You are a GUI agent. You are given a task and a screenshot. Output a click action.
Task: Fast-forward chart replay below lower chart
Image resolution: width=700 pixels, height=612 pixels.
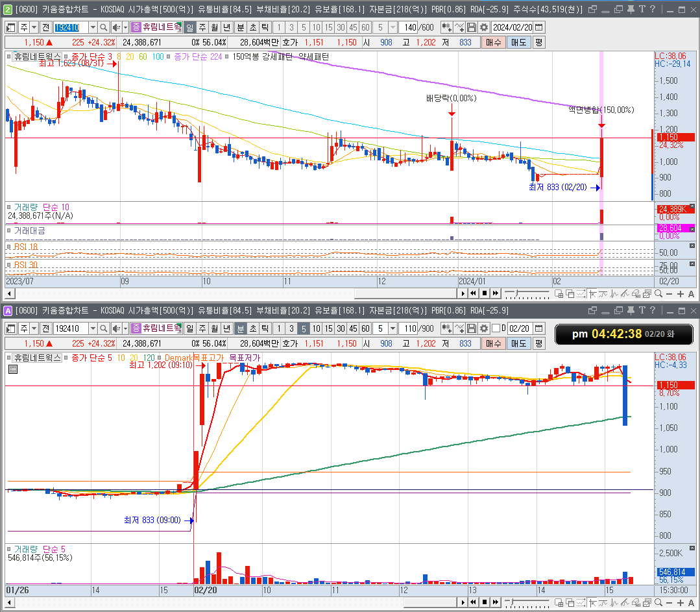click(x=496, y=602)
